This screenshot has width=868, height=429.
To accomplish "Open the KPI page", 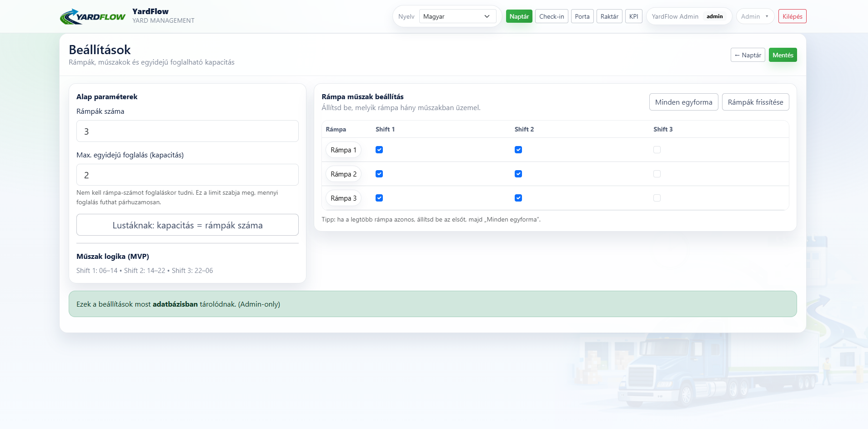I will pyautogui.click(x=633, y=16).
